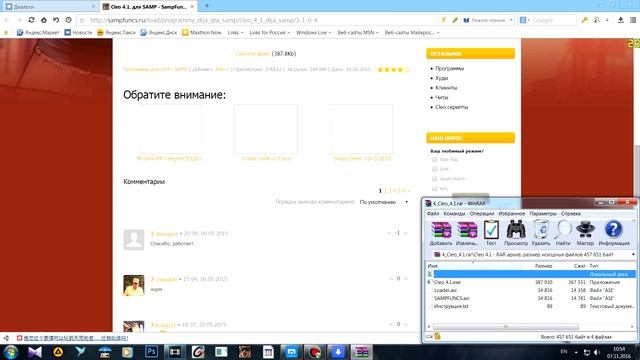640x360 pixels.
Task: Open comment sort order dropdown По умолчанию
Action: tap(384, 202)
